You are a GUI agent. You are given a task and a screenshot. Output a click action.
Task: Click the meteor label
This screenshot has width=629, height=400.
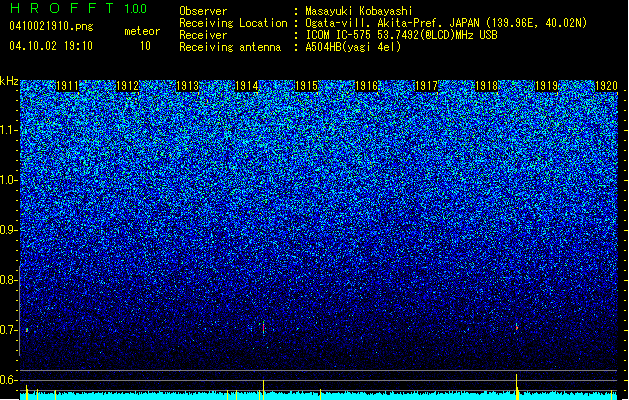click(142, 31)
